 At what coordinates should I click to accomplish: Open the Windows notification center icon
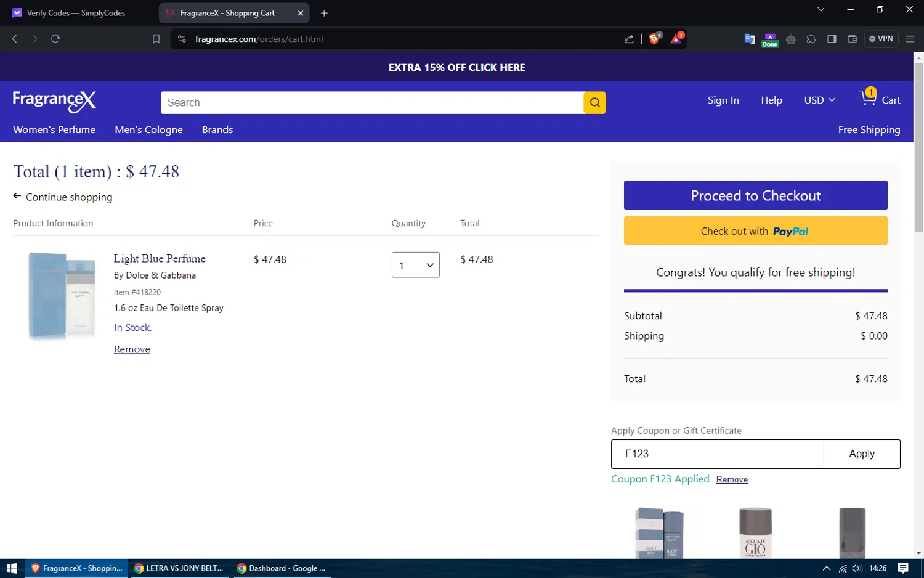pos(903,568)
